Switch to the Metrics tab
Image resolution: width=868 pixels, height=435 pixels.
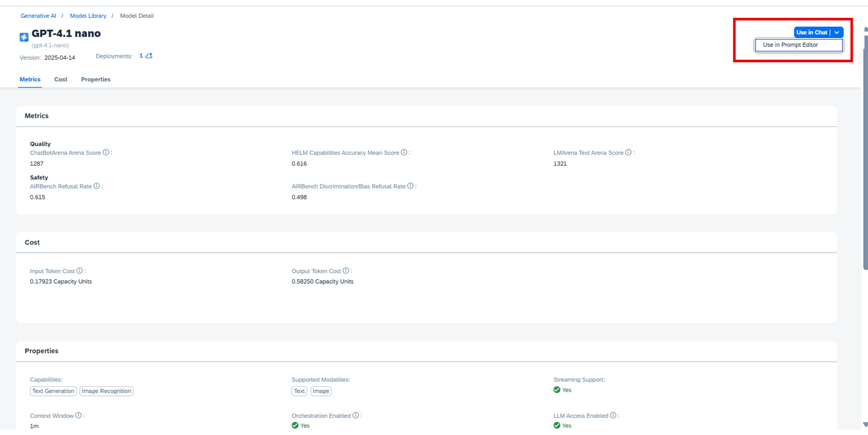click(30, 79)
